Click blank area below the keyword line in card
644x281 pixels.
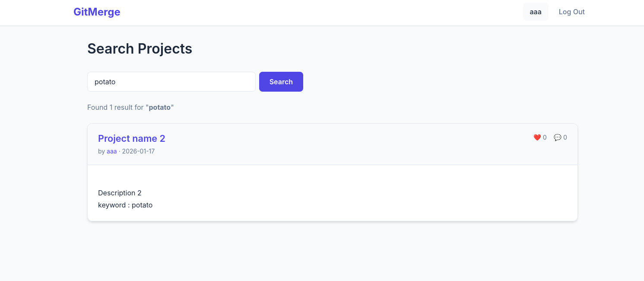332,215
